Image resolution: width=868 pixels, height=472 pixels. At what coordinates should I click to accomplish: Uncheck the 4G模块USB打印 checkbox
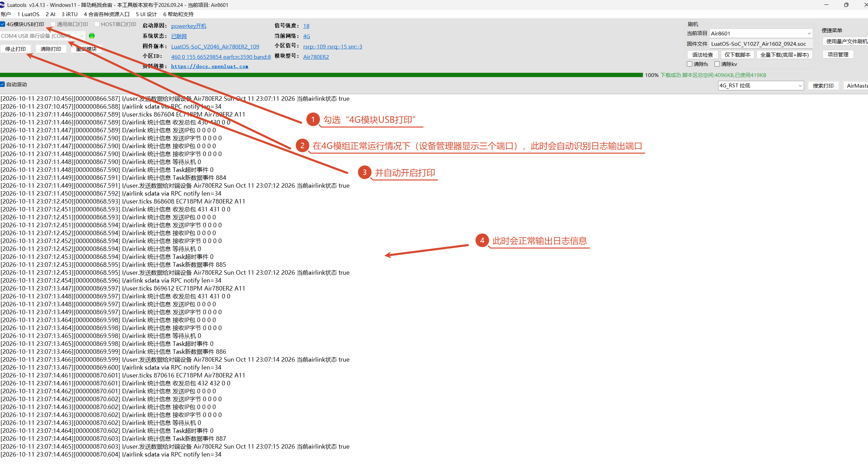[x=3, y=24]
